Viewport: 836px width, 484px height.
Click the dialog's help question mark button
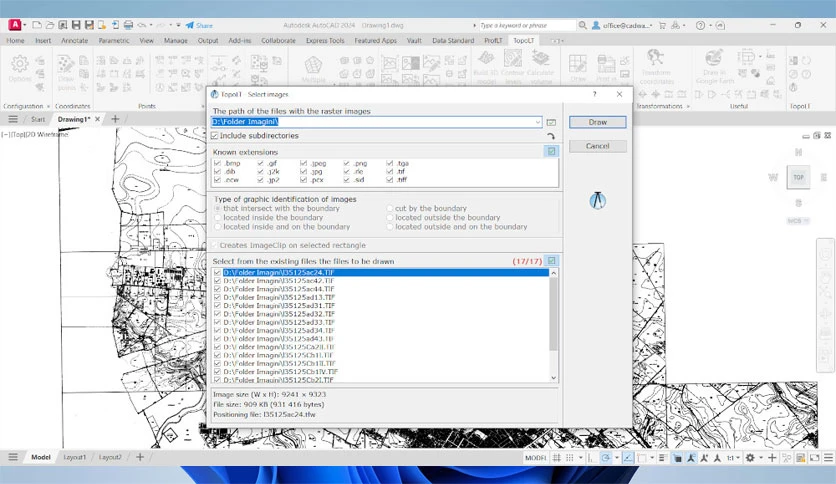pos(594,94)
